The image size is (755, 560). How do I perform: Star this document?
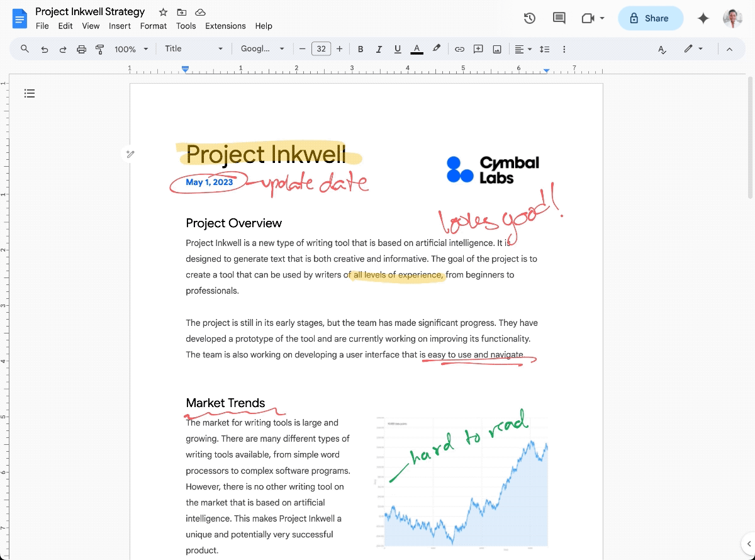click(163, 12)
